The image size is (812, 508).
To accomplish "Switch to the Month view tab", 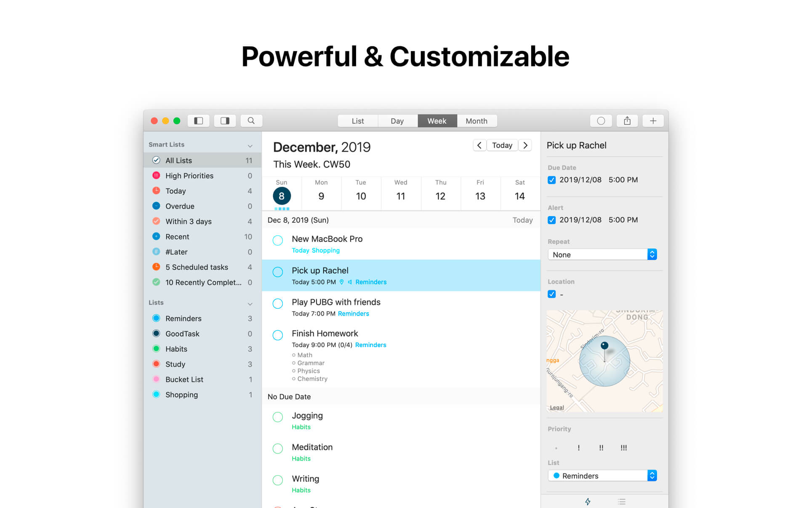I will [475, 121].
